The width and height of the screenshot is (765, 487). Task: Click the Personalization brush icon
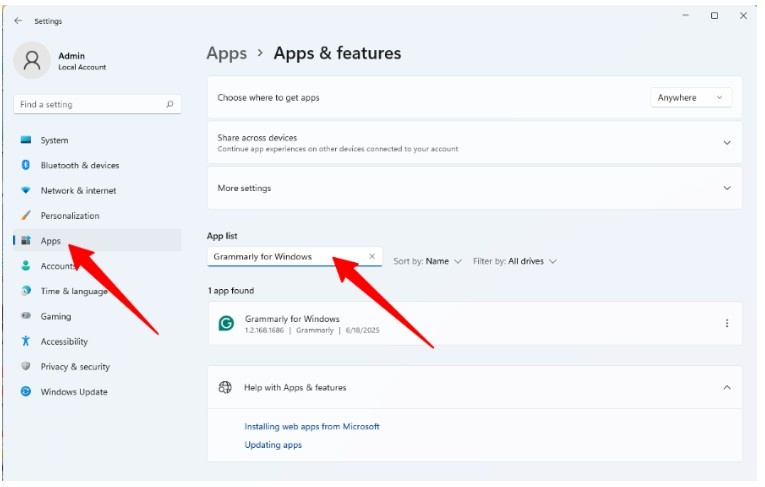(x=26, y=215)
